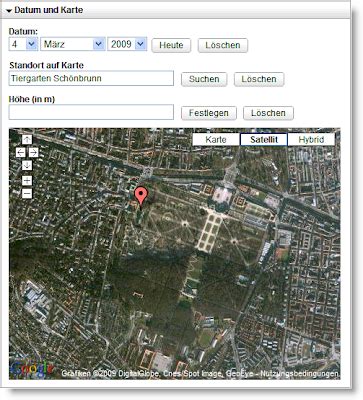Focus the Höhe (in m) input field
The height and width of the screenshot is (400, 363).
(x=91, y=112)
